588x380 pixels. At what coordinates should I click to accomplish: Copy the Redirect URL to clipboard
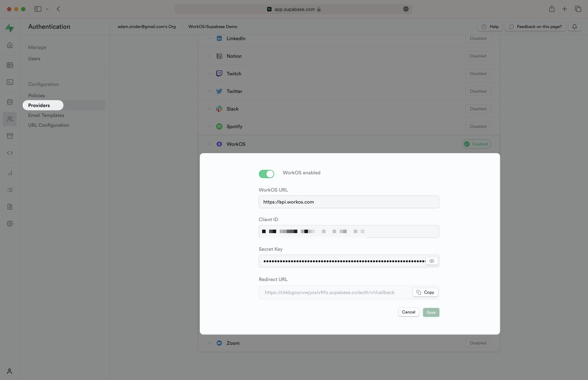coord(425,292)
